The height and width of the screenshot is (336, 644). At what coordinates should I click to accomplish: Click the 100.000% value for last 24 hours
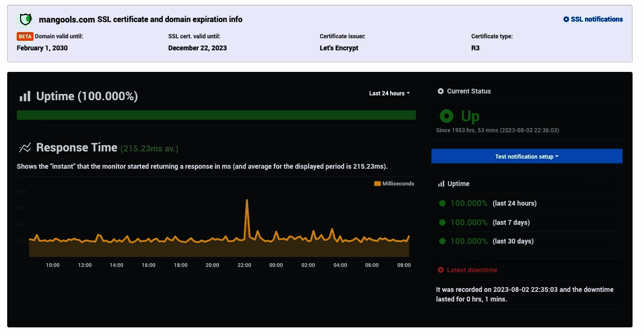coord(469,203)
